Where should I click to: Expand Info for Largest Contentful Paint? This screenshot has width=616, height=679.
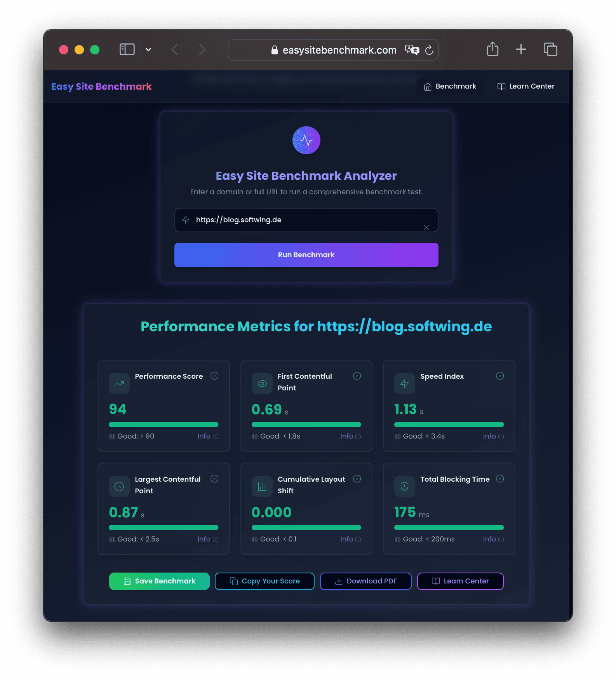[207, 539]
